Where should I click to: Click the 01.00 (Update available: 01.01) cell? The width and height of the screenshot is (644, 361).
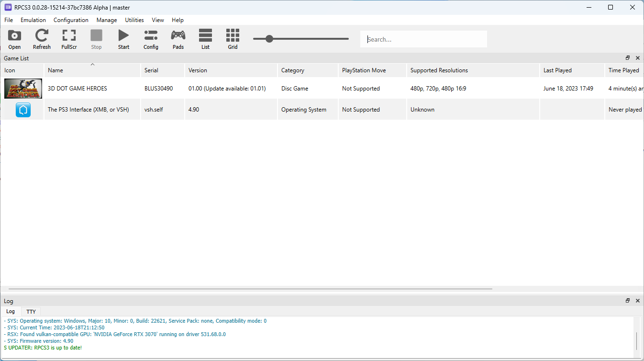(x=227, y=89)
